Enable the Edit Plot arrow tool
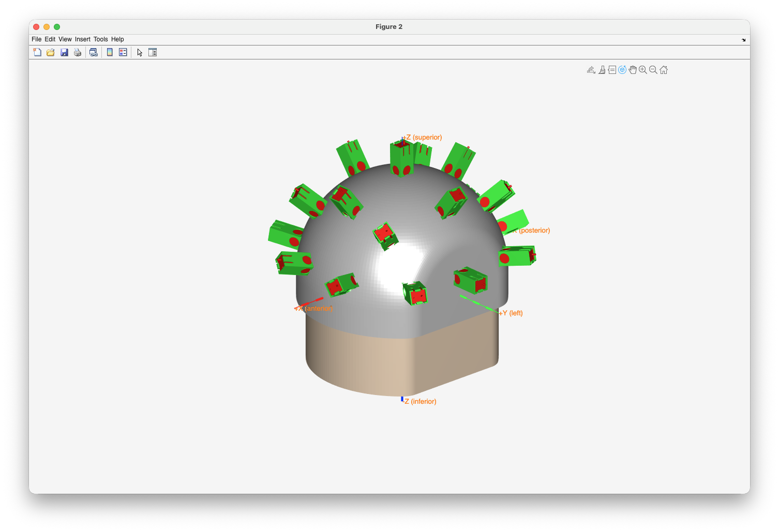 pyautogui.click(x=140, y=52)
